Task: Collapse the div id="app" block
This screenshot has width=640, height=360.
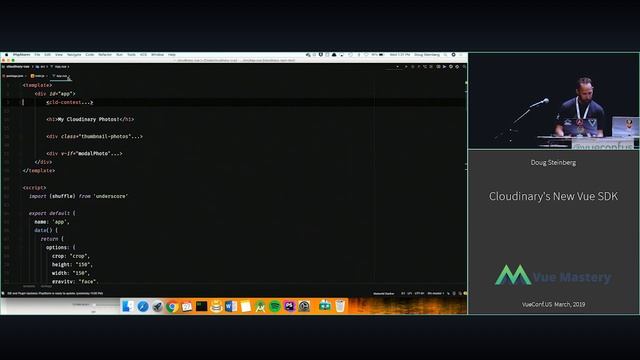Action: click(x=20, y=94)
